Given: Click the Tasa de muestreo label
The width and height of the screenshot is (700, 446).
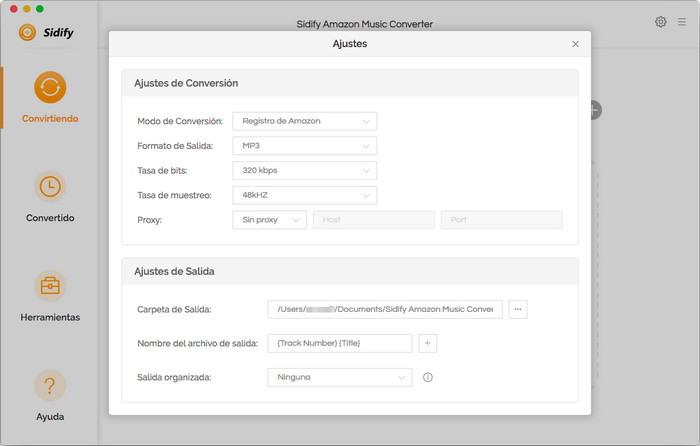Looking at the screenshot, I should pyautogui.click(x=174, y=195).
